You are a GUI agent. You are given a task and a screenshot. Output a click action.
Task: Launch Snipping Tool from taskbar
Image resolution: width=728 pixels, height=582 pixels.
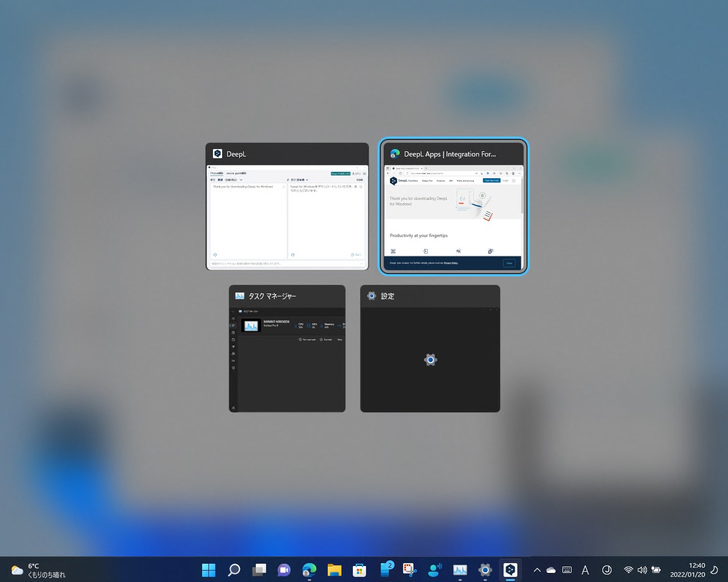[x=410, y=569]
